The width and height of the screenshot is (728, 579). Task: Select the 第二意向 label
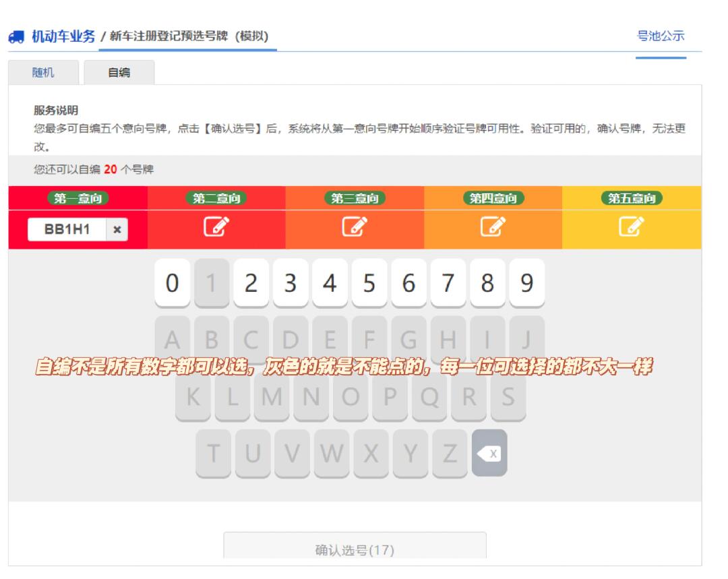click(x=216, y=198)
